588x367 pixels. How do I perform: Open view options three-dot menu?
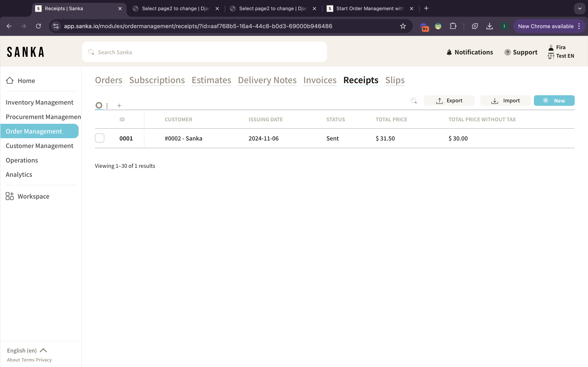tap(107, 106)
